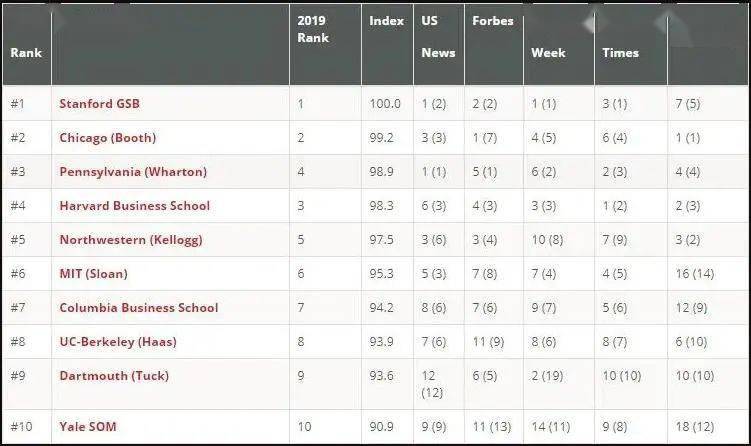This screenshot has width=751, height=446.
Task: Select the 100.0 index cell for Stanford
Action: [x=384, y=103]
